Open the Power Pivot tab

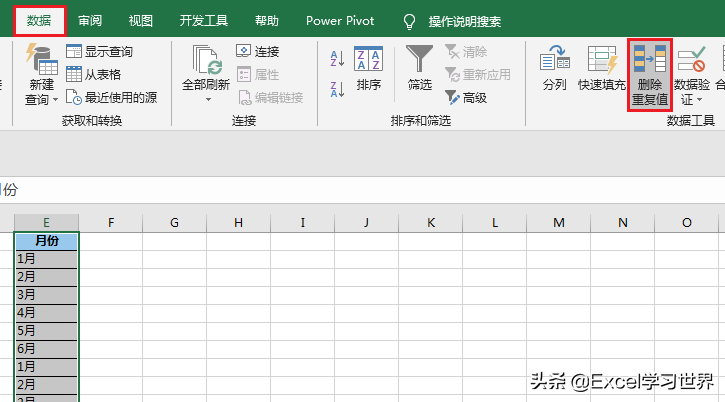(340, 21)
